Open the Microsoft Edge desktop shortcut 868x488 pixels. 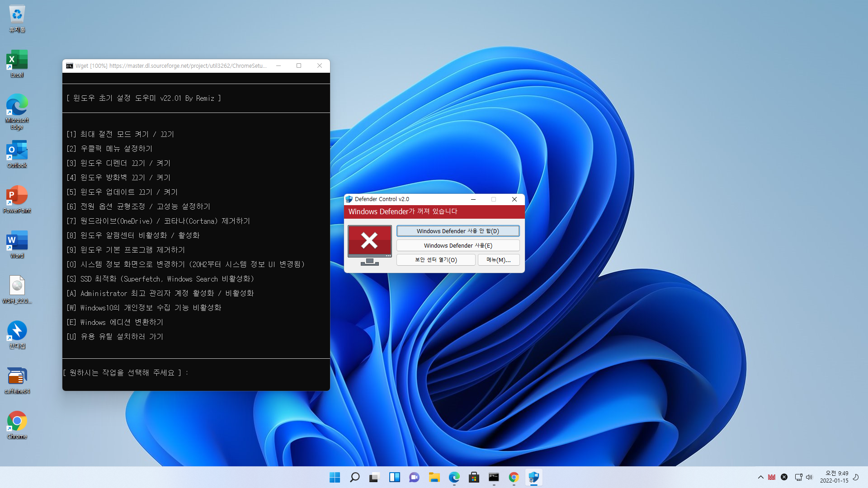(17, 112)
